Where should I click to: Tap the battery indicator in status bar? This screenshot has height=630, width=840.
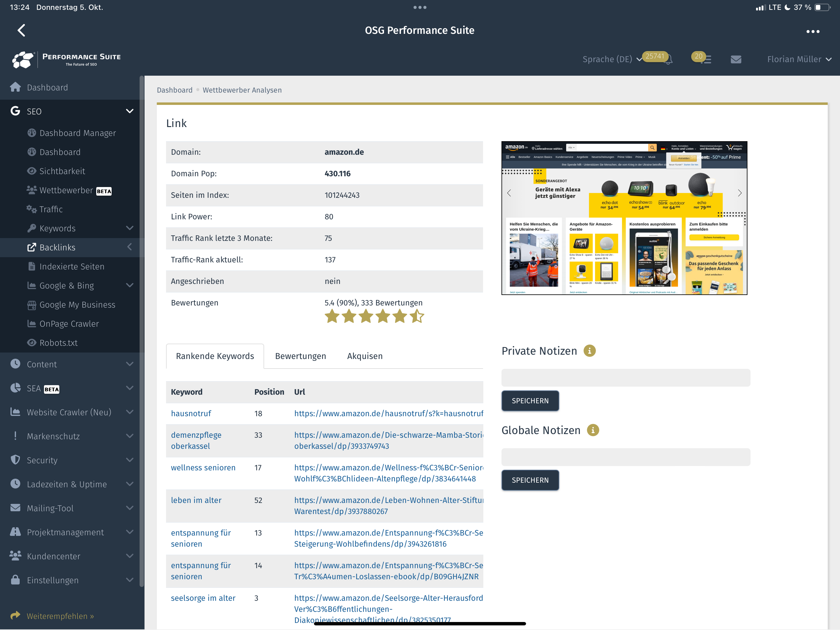point(822,7)
